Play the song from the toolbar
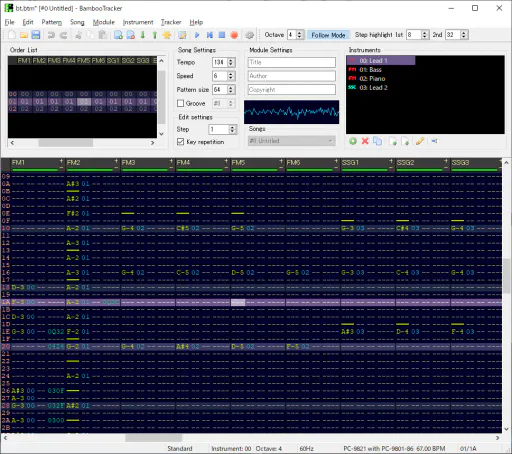512x454 pixels. tap(197, 35)
